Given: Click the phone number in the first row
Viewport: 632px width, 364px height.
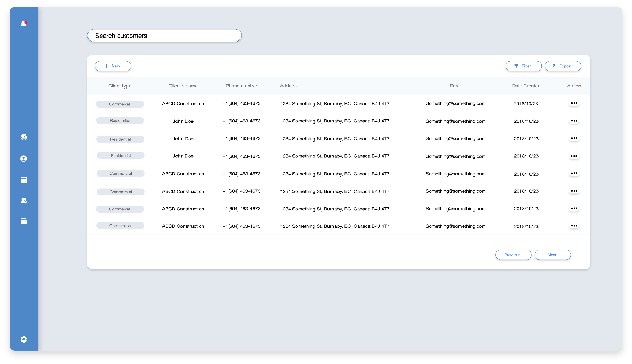Looking at the screenshot, I should (x=242, y=104).
